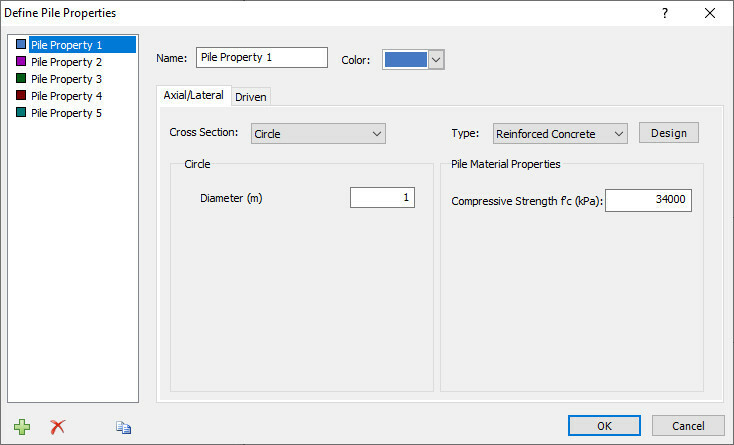734x445 pixels.
Task: Click the Diameter (m) input field
Action: pos(382,197)
